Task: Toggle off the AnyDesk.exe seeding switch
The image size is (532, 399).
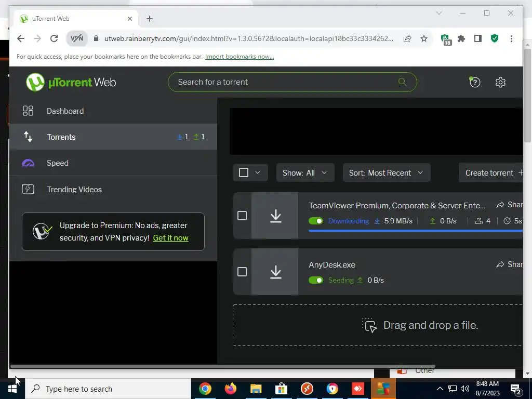Action: click(x=316, y=280)
